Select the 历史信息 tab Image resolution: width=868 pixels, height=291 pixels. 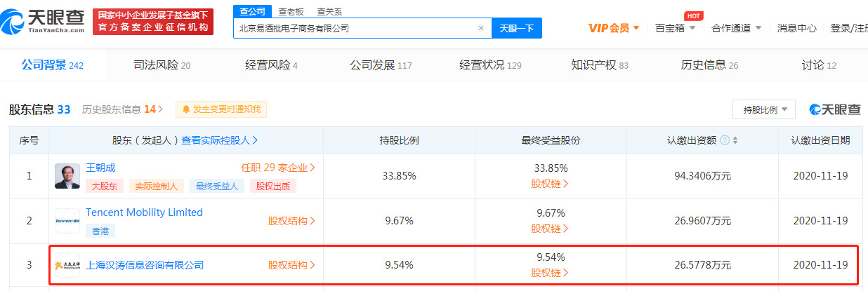[709, 65]
